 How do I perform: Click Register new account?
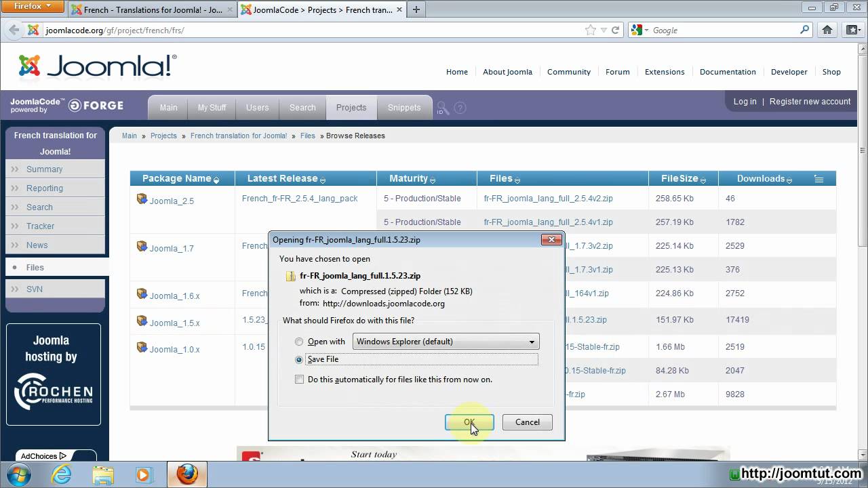[810, 102]
